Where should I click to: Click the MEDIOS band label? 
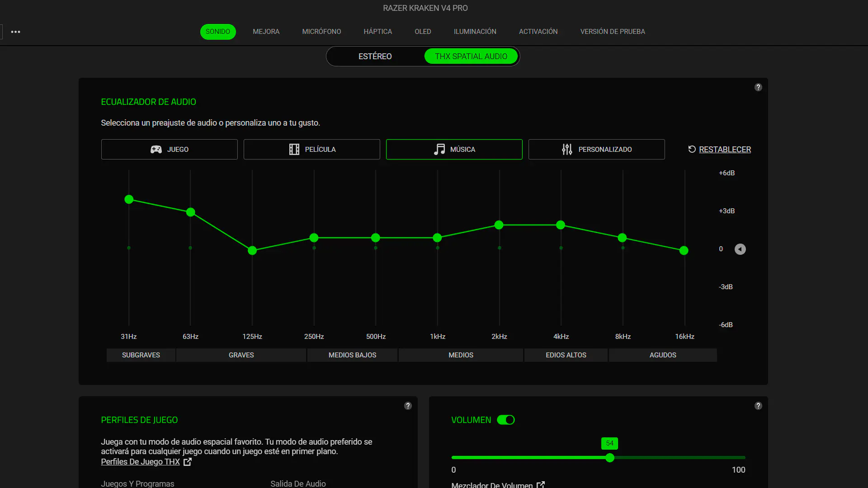461,355
